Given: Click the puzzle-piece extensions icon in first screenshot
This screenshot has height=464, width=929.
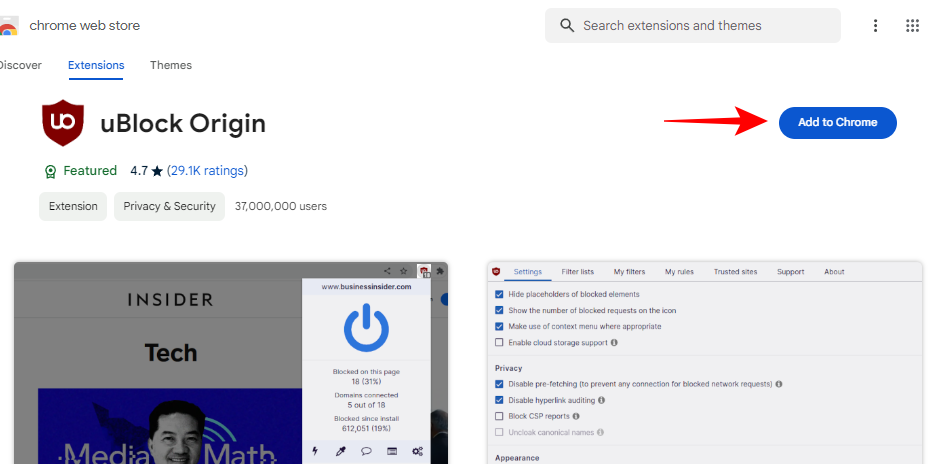Looking at the screenshot, I should 440,271.
